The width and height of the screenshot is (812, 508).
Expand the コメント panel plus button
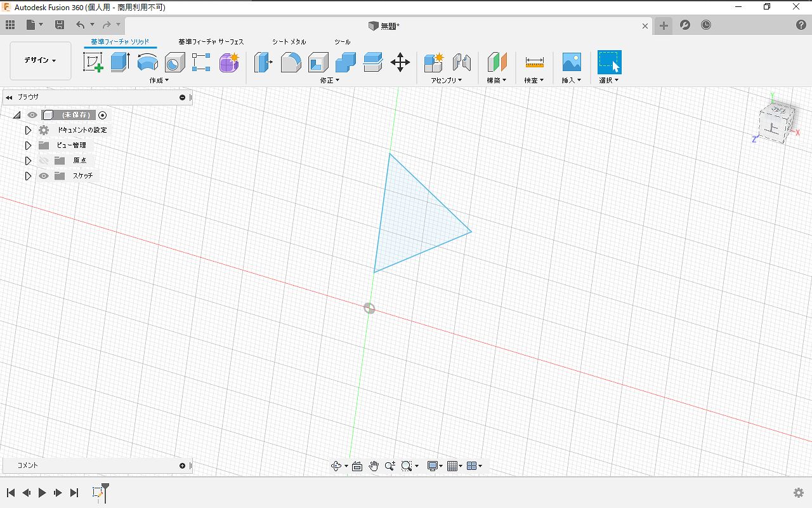[183, 465]
